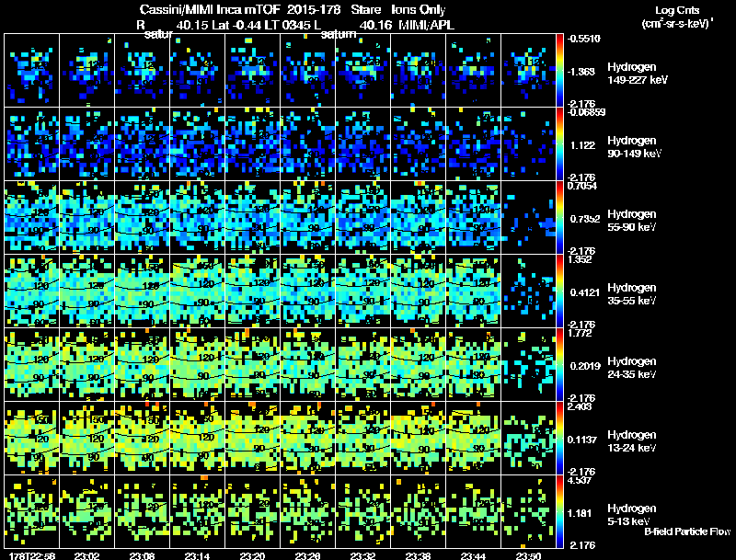This screenshot has height=560, width=736.
Task: Click the MIMI/APL label in header
Action: (426, 25)
